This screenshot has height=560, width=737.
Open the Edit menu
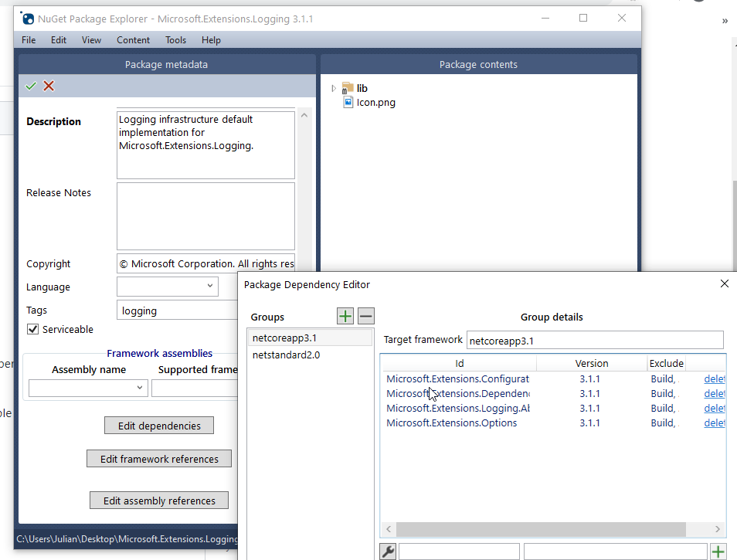58,40
